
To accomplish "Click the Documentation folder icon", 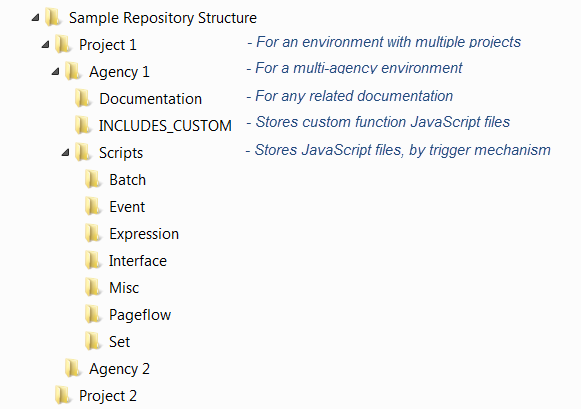I will point(83,98).
